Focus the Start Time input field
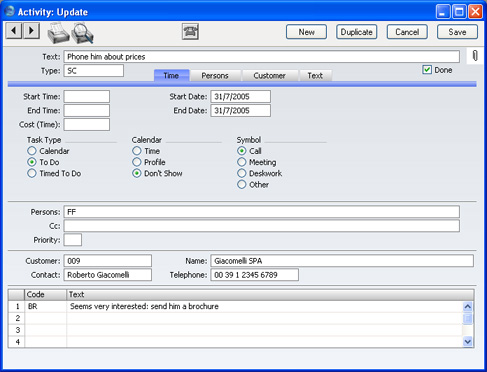 point(87,97)
